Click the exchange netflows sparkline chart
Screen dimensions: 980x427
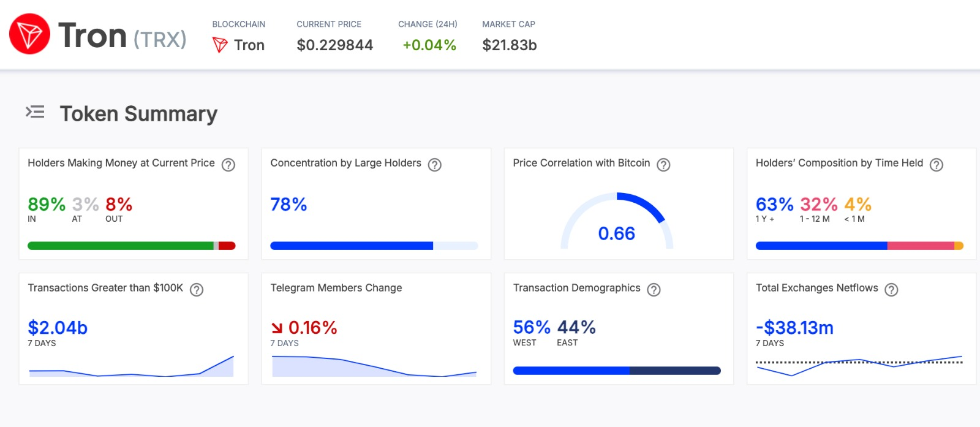(x=859, y=366)
